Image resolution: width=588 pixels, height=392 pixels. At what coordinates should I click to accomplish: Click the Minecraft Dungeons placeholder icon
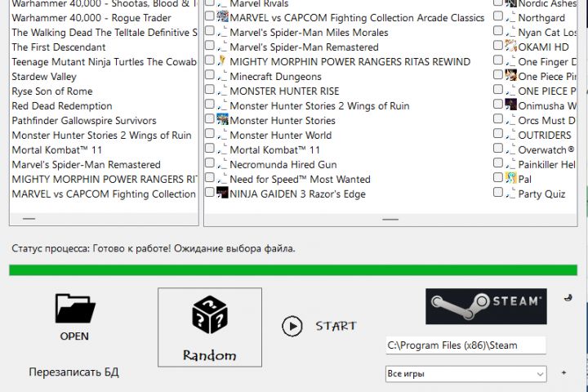(222, 77)
